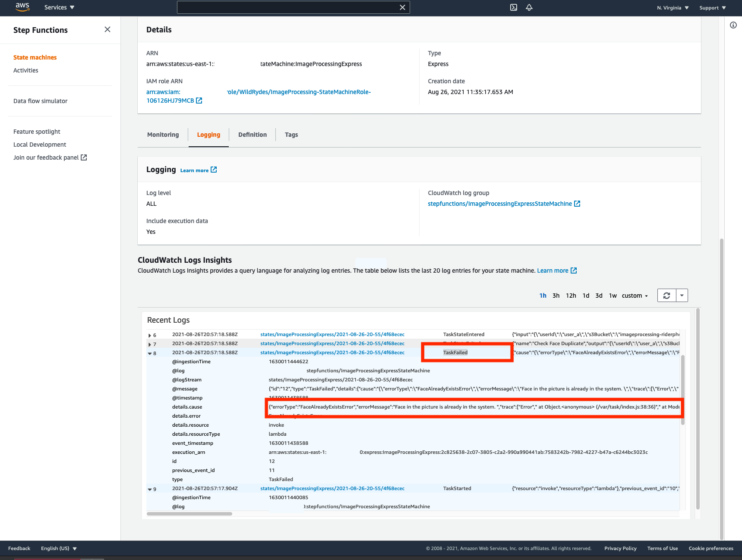Switch to the Logging tab
This screenshot has height=560, width=742.
click(208, 135)
